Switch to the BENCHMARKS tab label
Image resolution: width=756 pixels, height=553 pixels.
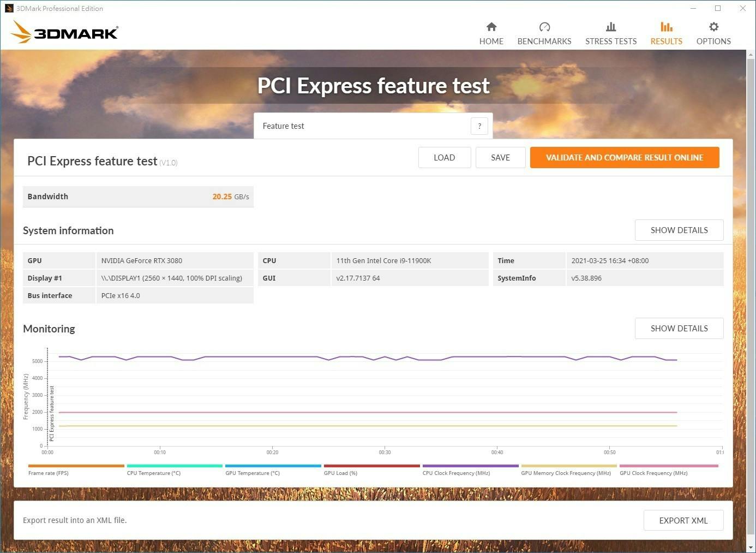click(x=544, y=41)
